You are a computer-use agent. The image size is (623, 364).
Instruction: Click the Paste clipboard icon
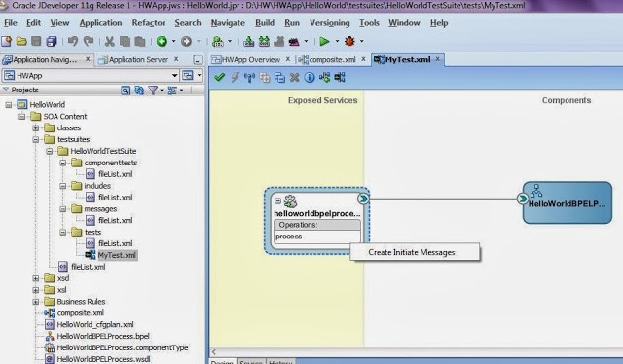click(x=140, y=41)
